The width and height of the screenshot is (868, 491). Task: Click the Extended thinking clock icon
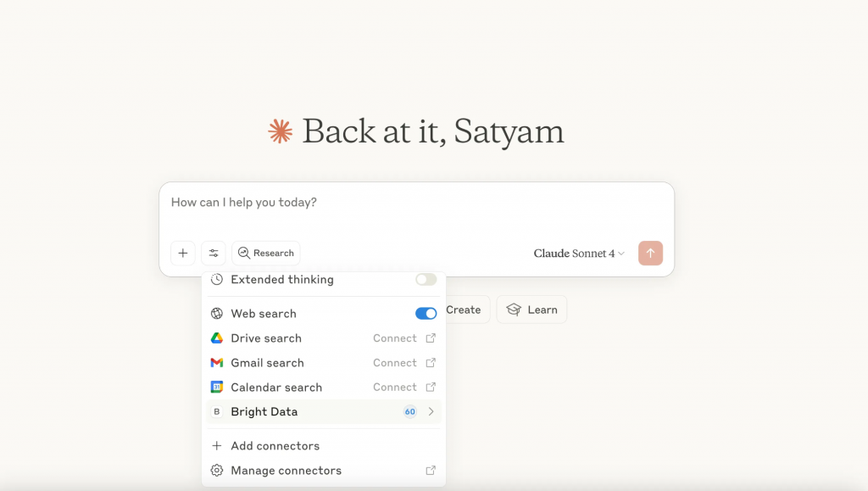click(x=217, y=280)
